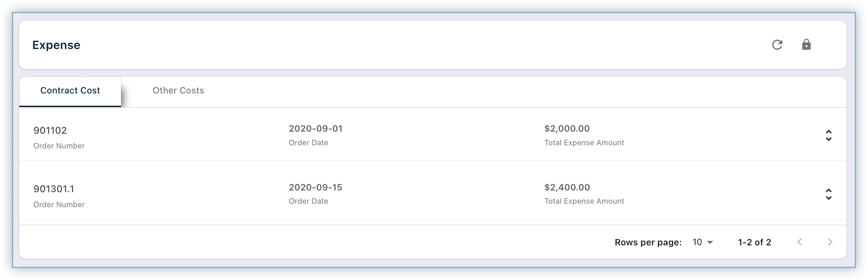The height and width of the screenshot is (280, 868).
Task: Click the lock icon in Expense header
Action: click(806, 44)
